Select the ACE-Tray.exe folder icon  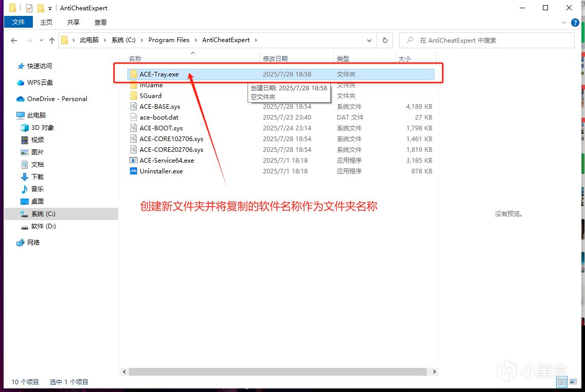click(x=134, y=74)
